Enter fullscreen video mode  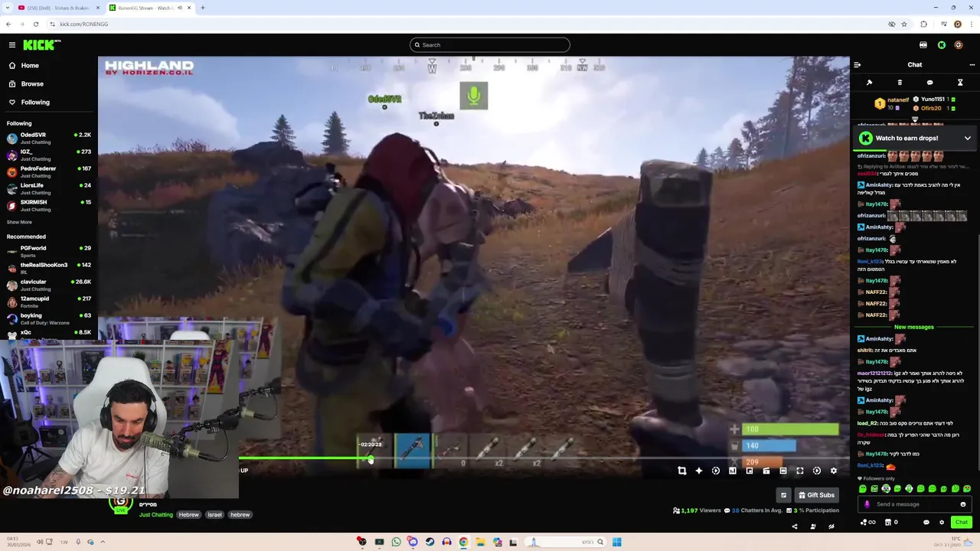(800, 471)
